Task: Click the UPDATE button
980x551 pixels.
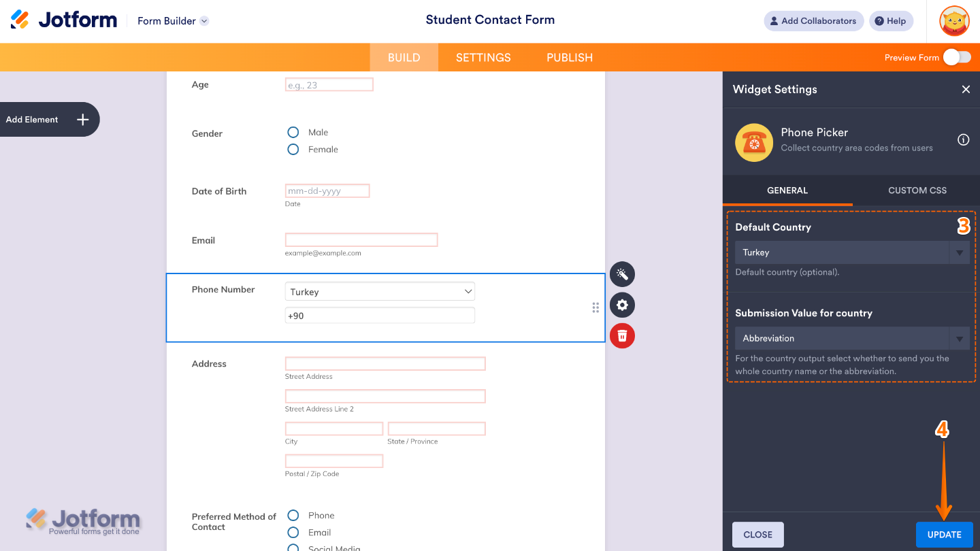Action: click(x=944, y=535)
